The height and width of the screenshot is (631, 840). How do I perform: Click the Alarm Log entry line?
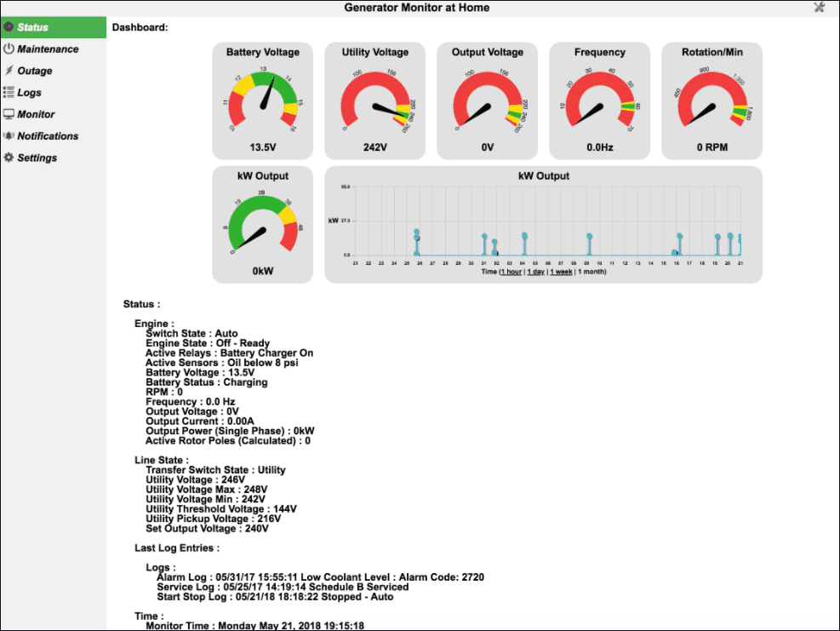(x=320, y=577)
